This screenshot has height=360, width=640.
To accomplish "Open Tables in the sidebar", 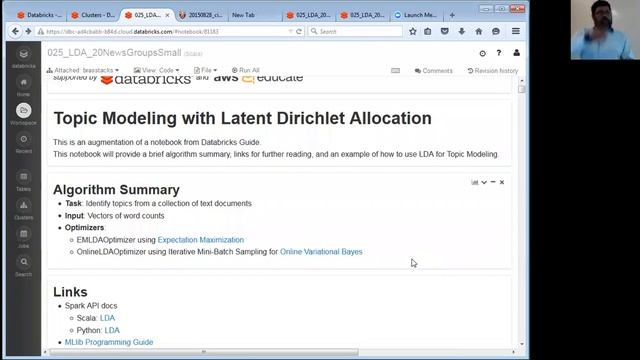I will [x=24, y=181].
